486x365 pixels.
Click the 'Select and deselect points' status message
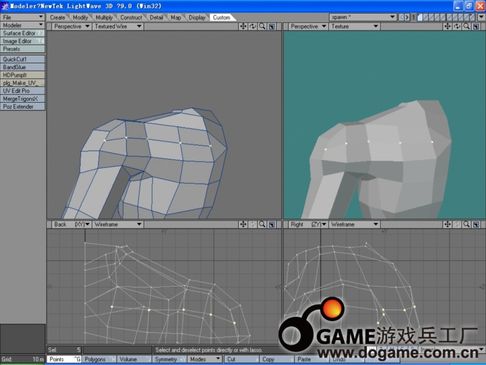tap(209, 350)
